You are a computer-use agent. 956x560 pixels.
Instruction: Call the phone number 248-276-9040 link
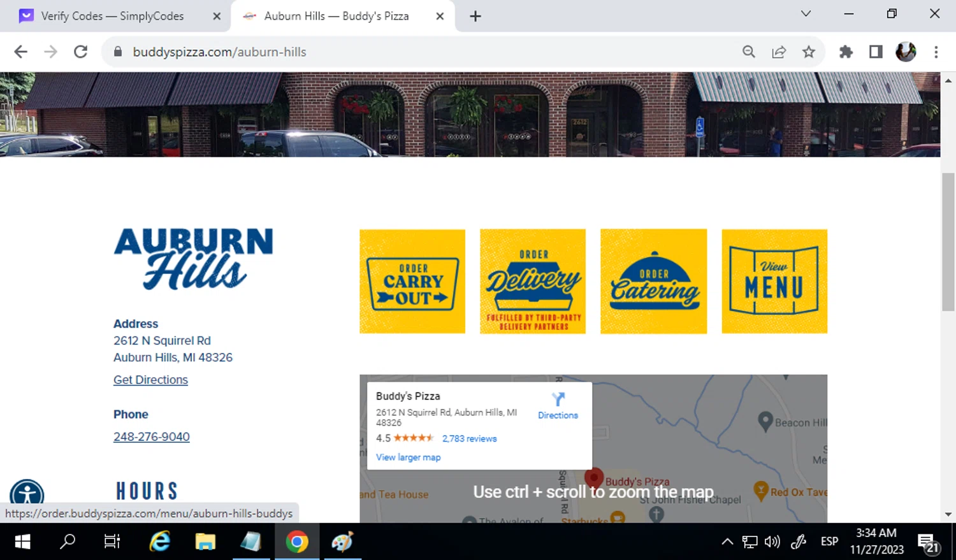pyautogui.click(x=152, y=436)
